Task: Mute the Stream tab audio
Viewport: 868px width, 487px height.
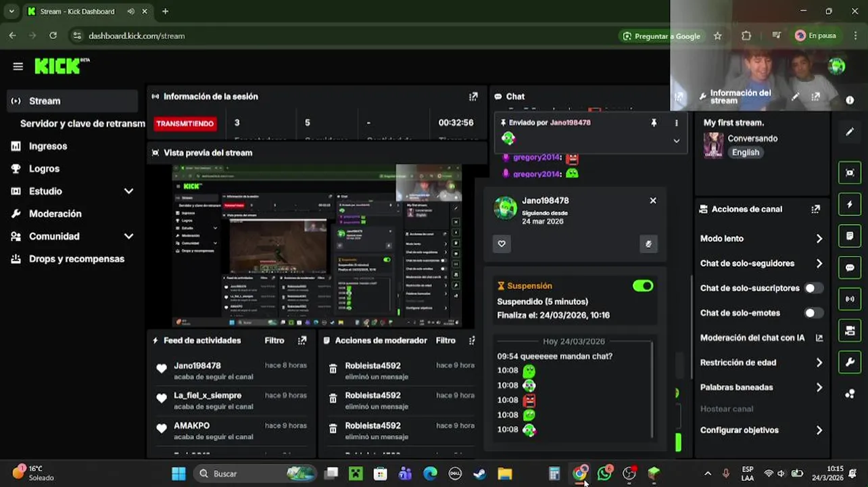Action: [130, 11]
